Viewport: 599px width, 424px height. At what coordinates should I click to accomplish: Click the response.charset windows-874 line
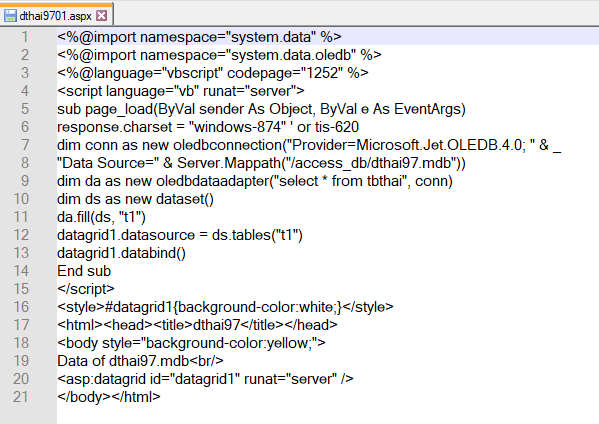[x=208, y=127]
